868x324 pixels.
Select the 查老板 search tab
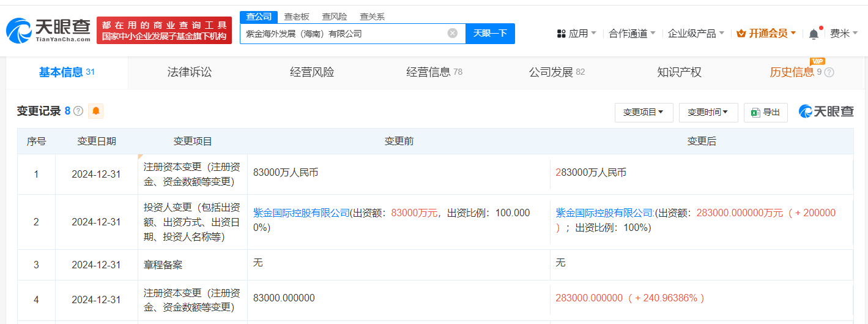297,17
